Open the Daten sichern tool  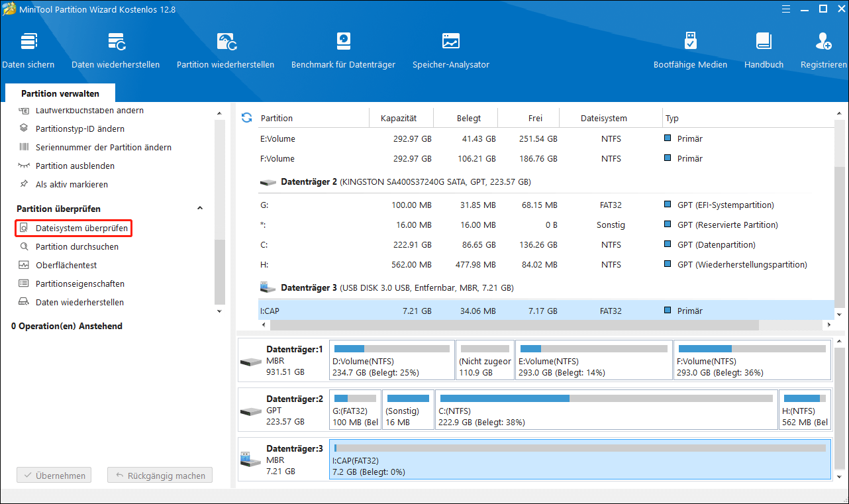pos(28,50)
